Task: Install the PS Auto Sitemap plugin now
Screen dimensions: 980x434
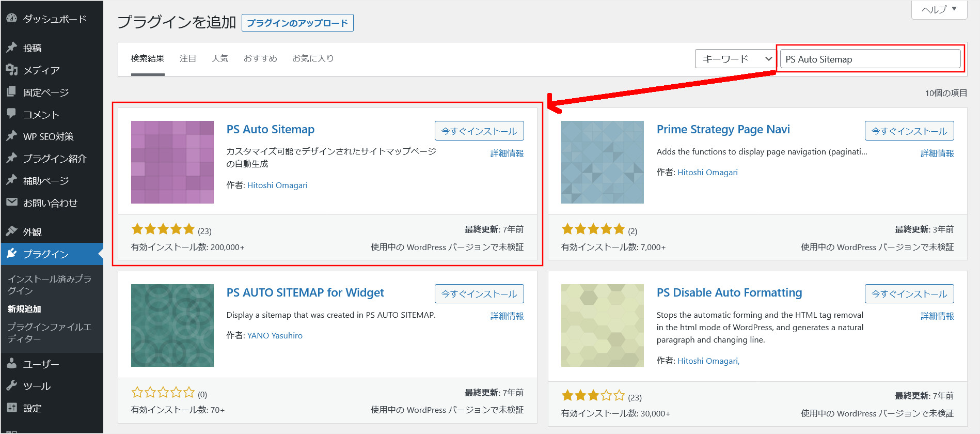Action: pyautogui.click(x=479, y=131)
